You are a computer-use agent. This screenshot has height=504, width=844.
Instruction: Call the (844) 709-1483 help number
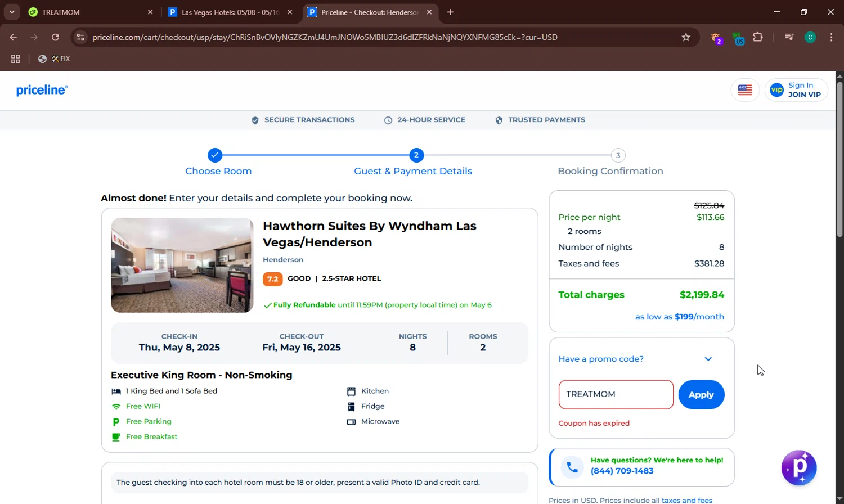coord(622,471)
